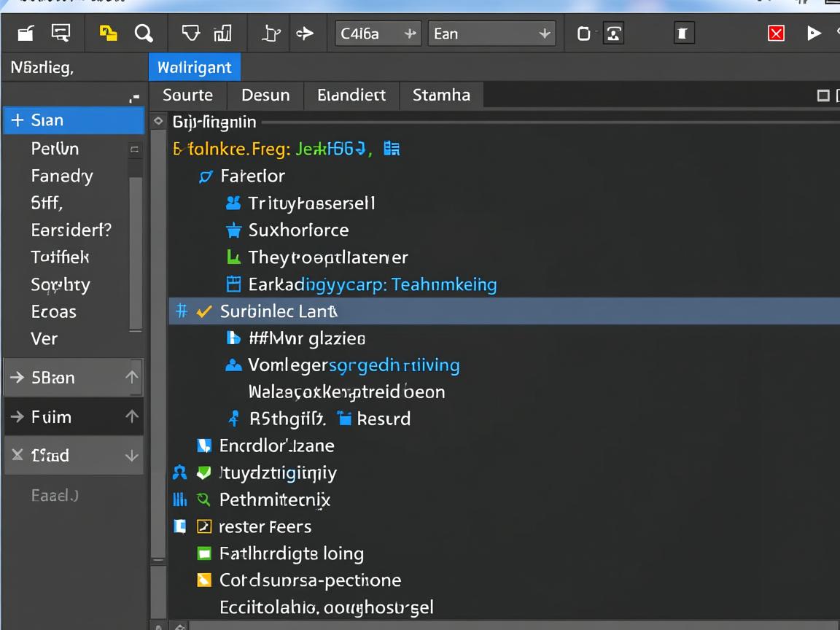Toggle the yellow checkbox beside rester Feers
Screen dimensions: 840x630
click(x=204, y=526)
